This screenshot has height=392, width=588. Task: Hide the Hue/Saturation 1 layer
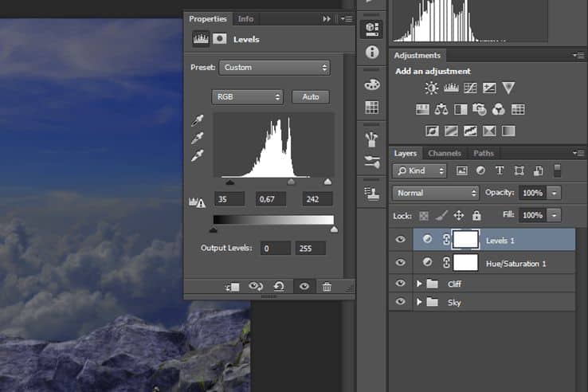pos(400,262)
